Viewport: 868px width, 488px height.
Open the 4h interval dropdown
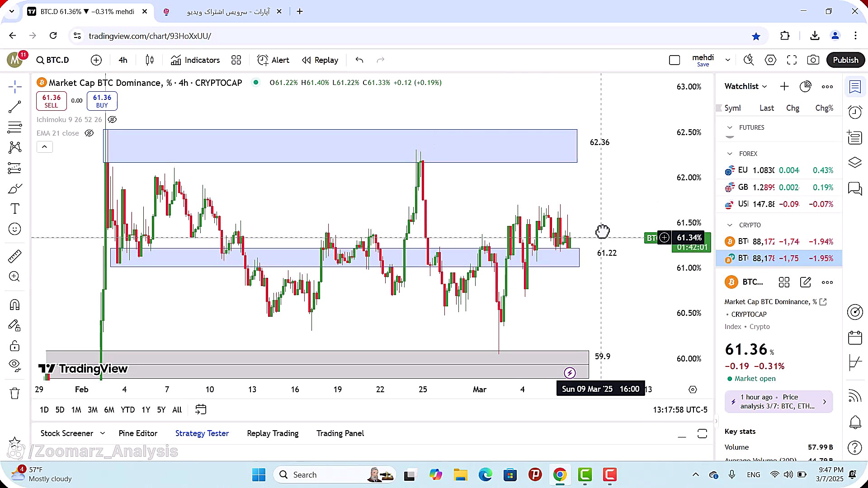pyautogui.click(x=123, y=60)
